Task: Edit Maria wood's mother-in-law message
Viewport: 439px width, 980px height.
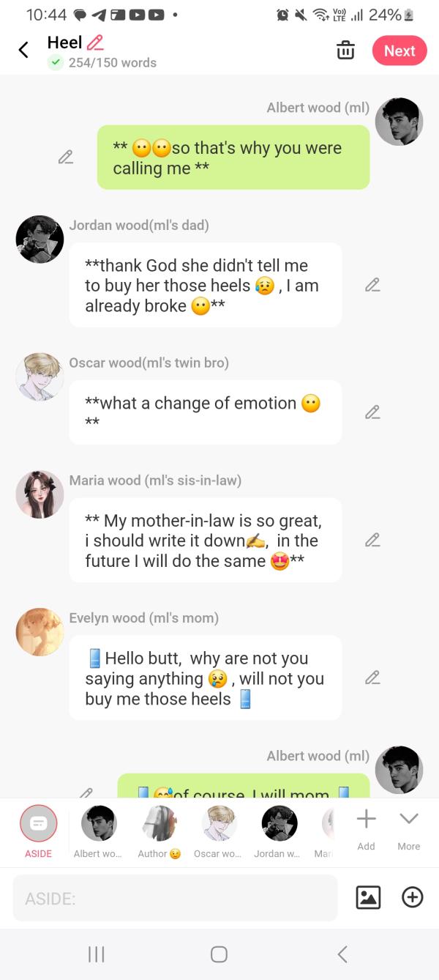Action: point(373,539)
